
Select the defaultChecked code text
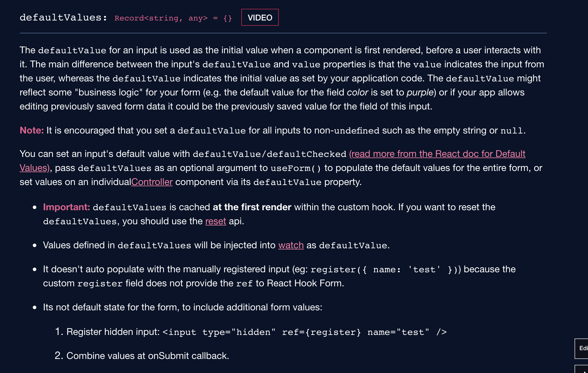click(x=306, y=153)
